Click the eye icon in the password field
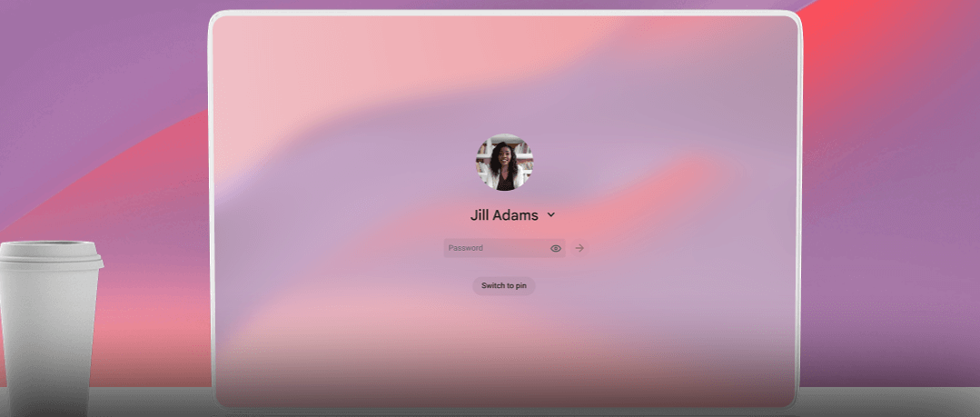This screenshot has width=980, height=417. [x=556, y=248]
